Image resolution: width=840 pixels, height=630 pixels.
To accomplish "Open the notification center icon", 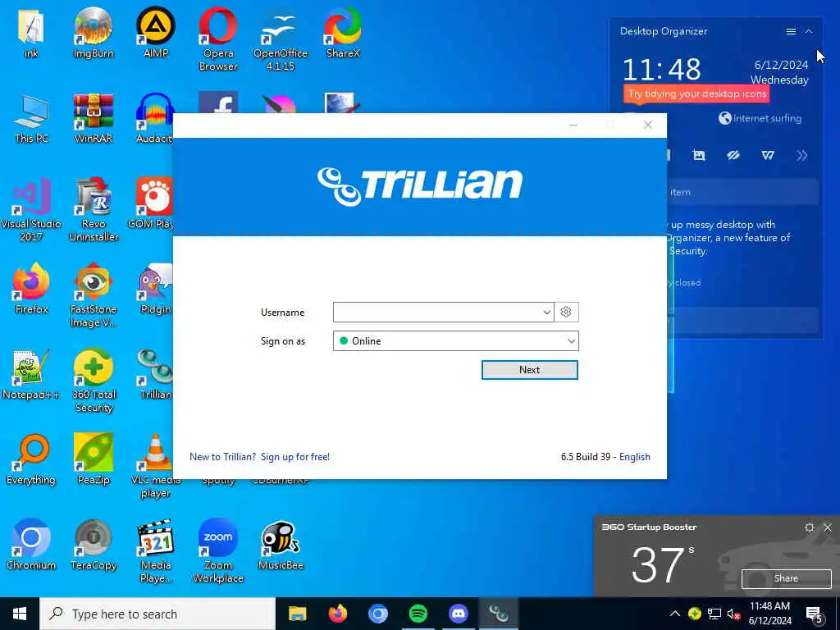I will pos(815,614).
